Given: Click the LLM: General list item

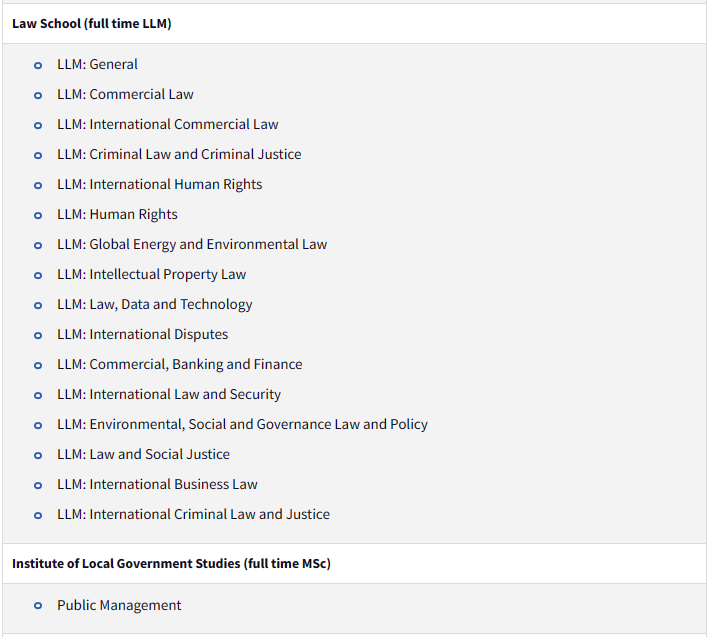Looking at the screenshot, I should pyautogui.click(x=97, y=64).
